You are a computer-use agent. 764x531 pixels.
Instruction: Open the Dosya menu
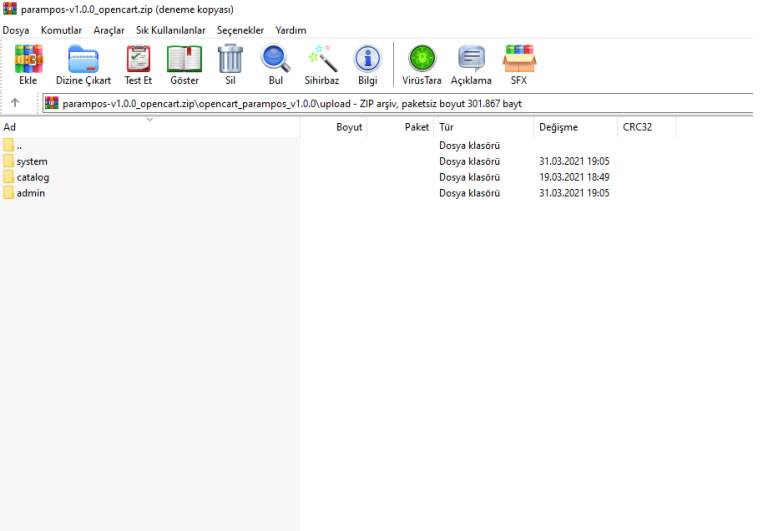pyautogui.click(x=16, y=30)
